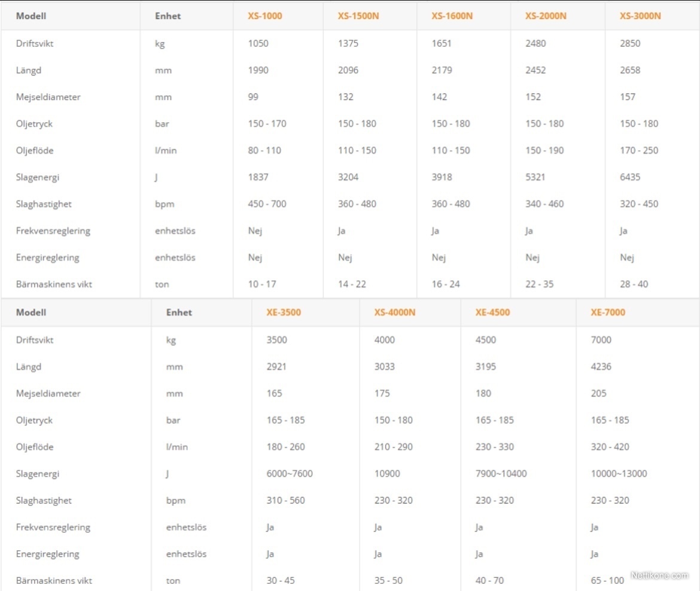This screenshot has height=591, width=700.
Task: Select Bärmaskinens vikt value 22 - 35
Action: [539, 284]
